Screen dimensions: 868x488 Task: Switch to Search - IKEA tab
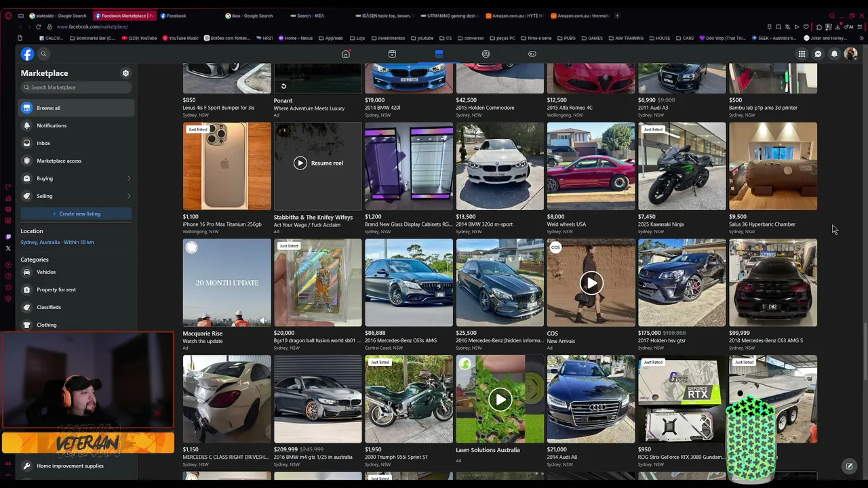[x=319, y=16]
